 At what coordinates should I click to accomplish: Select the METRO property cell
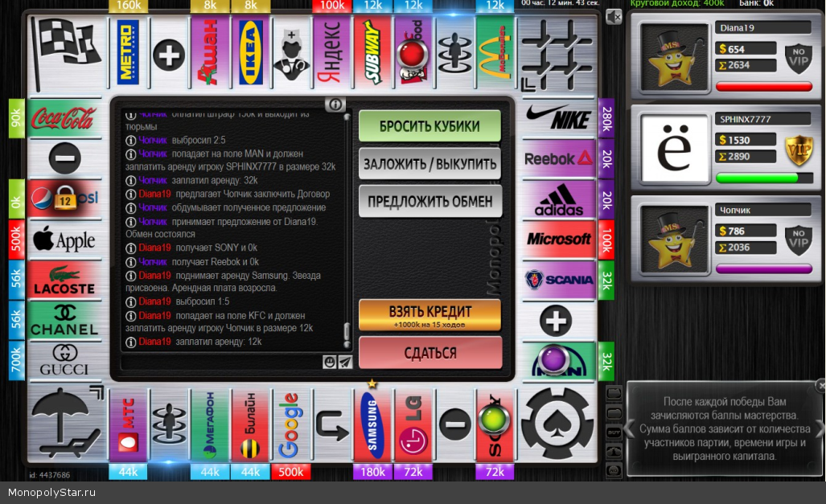click(128, 52)
